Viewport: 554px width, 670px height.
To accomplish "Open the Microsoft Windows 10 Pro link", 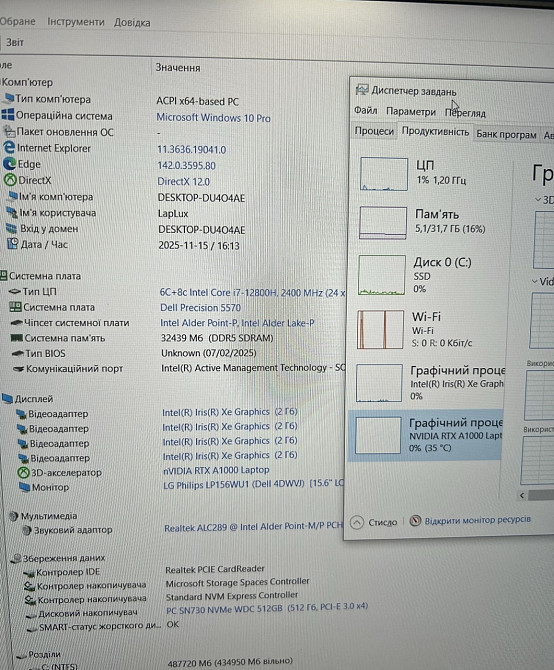I will coord(213,118).
